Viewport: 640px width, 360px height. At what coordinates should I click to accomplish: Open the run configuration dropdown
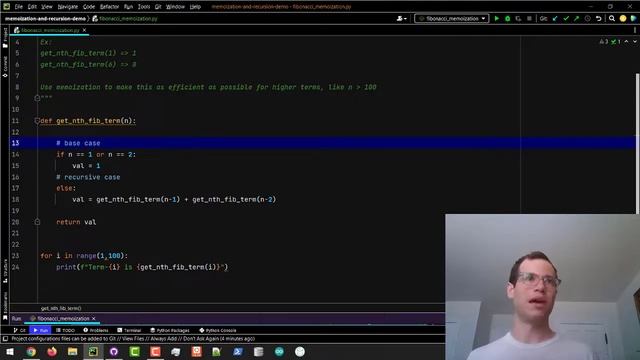tap(451, 18)
